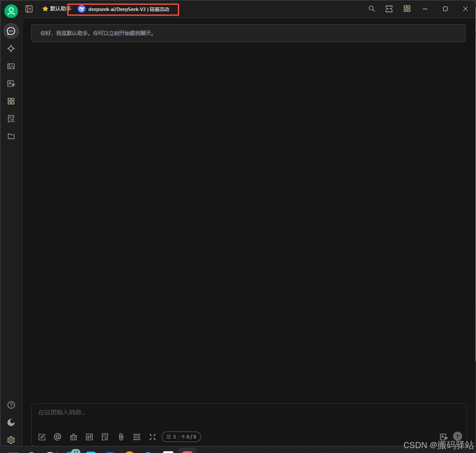Minimize the Cherry Studio window
Screen dimensions: 476x453
coord(425,9)
